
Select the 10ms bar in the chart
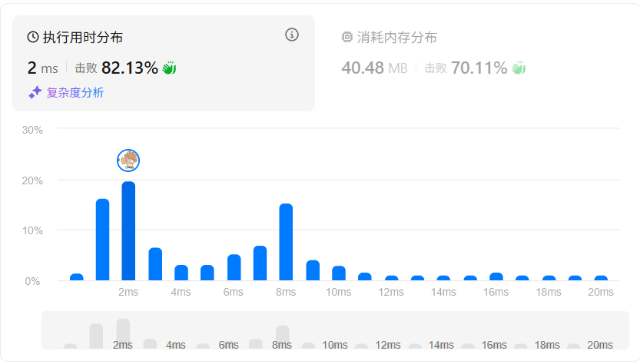[x=339, y=273]
